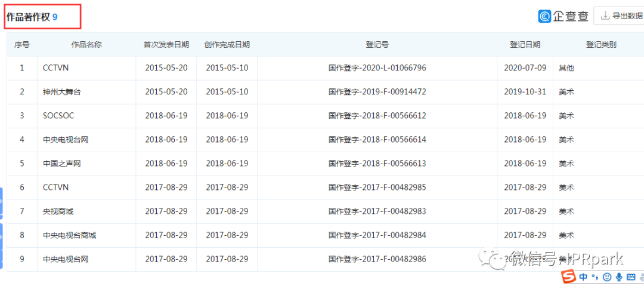Click the 企查查 logo icon
This screenshot has height=289, width=644.
coord(544,16)
